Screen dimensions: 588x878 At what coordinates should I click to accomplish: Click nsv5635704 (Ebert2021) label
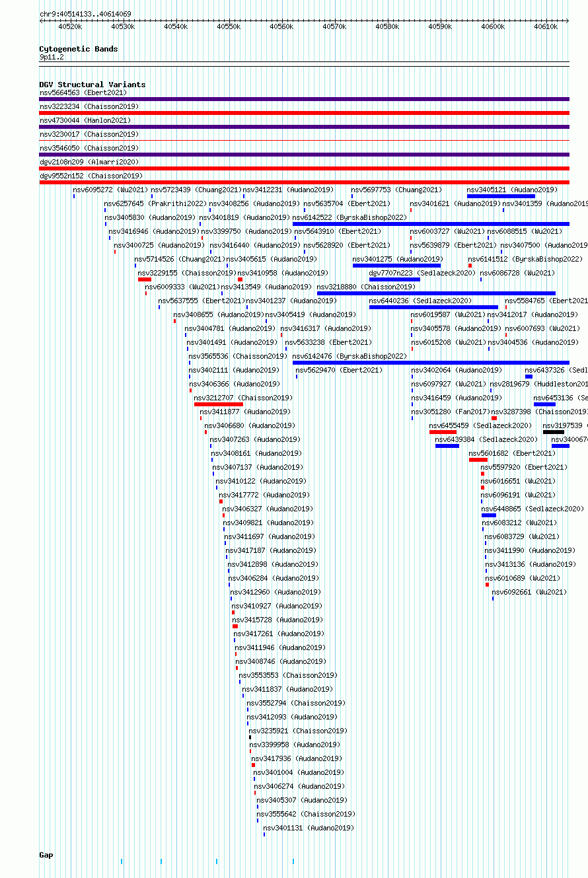(347, 204)
